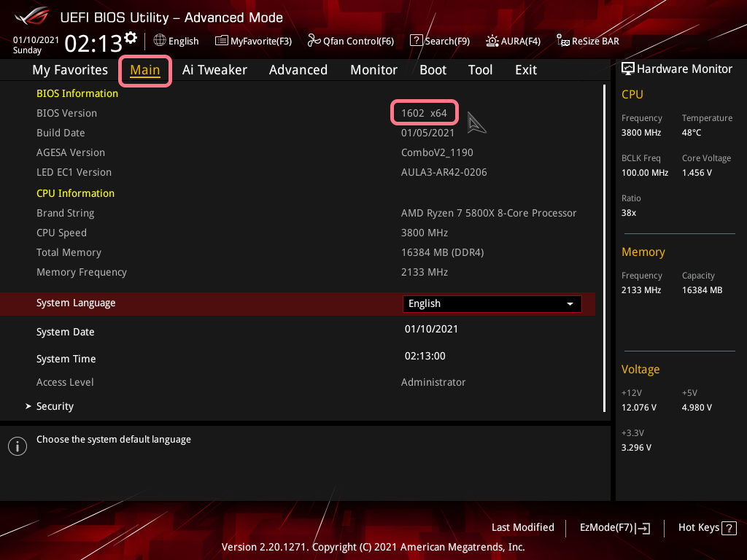
Task: Click the System Date value 01/10/2021
Action: (431, 329)
